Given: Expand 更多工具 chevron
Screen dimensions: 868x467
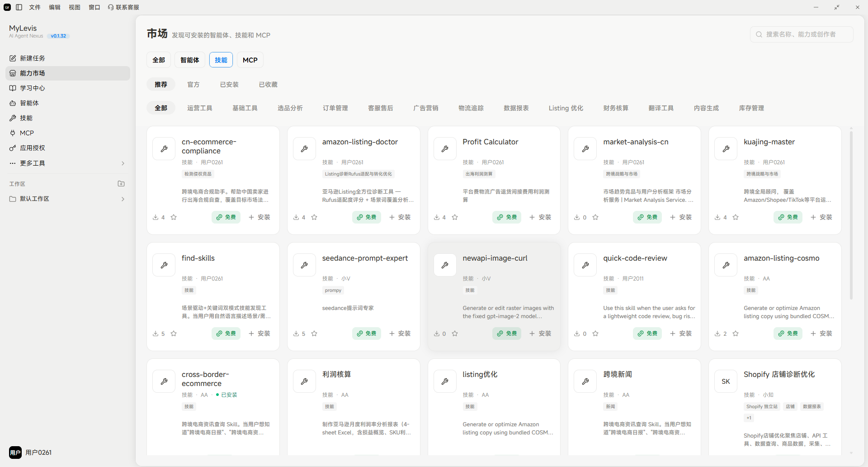Looking at the screenshot, I should [x=123, y=163].
